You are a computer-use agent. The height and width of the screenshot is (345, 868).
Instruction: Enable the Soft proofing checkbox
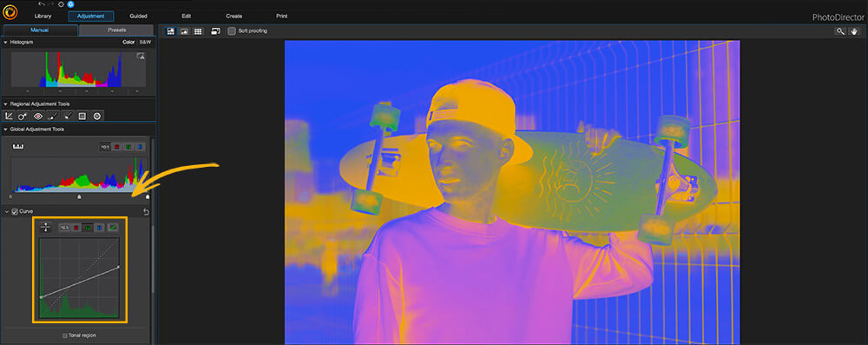click(232, 31)
